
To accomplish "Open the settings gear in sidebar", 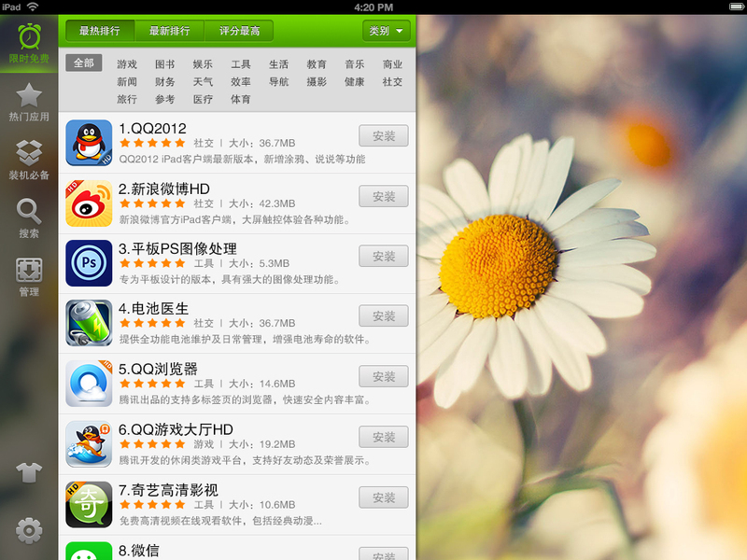I will (29, 530).
